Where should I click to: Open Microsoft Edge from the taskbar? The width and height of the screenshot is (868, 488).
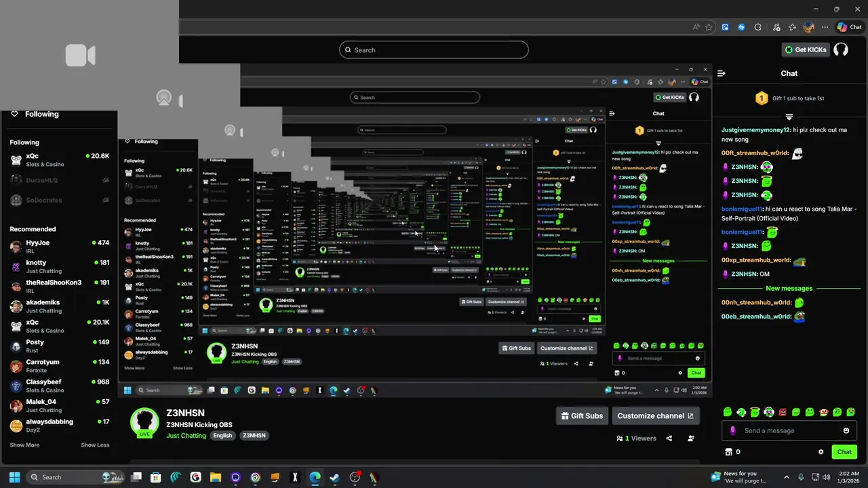(315, 477)
